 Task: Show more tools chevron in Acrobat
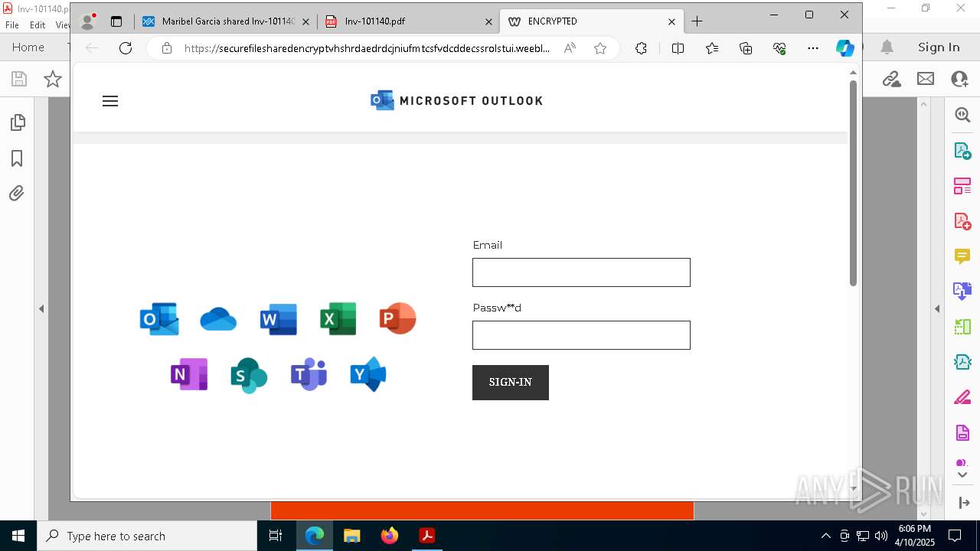pyautogui.click(x=962, y=475)
